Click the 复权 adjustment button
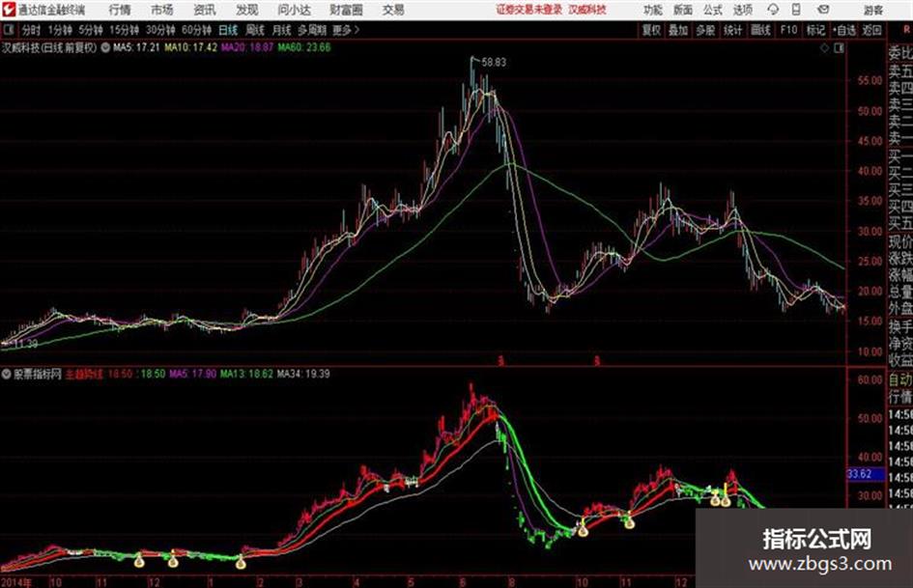The width and height of the screenshot is (913, 588). pyautogui.click(x=651, y=30)
